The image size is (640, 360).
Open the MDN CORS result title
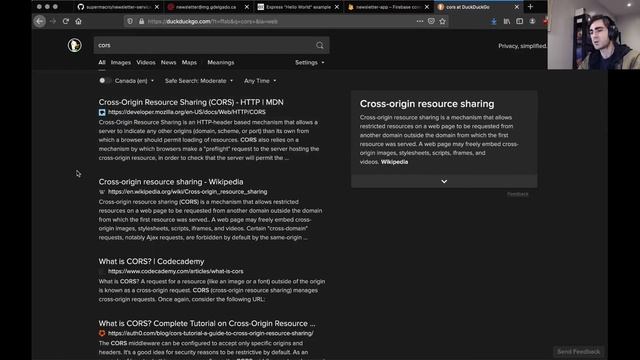(x=191, y=102)
